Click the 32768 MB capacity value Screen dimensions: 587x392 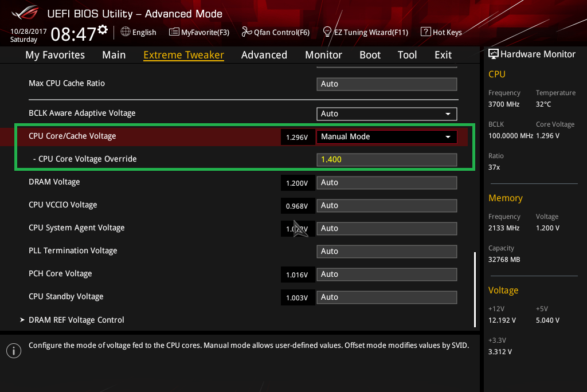pos(504,260)
